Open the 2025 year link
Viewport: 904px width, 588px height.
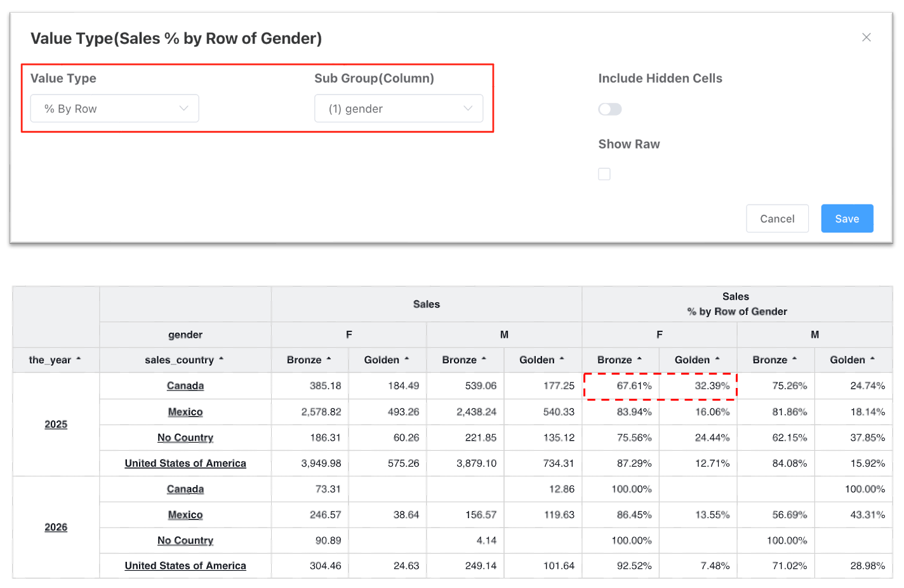pyautogui.click(x=56, y=424)
